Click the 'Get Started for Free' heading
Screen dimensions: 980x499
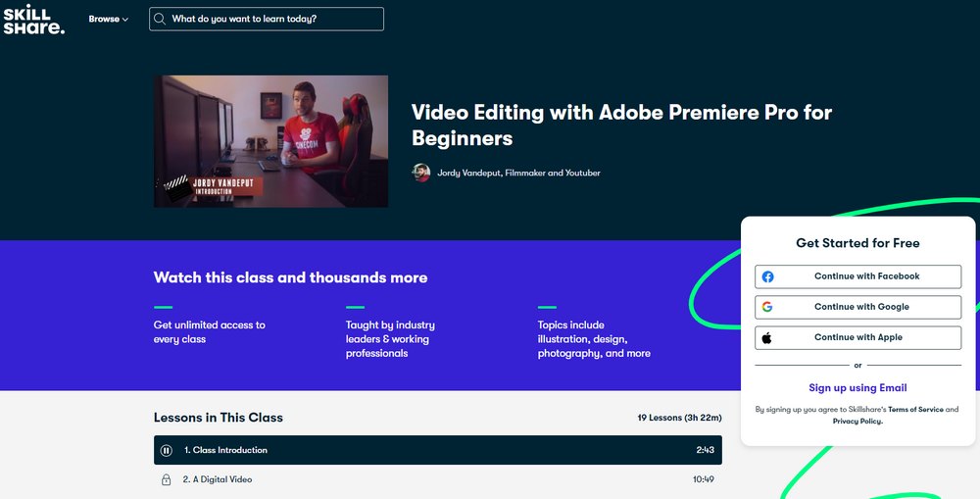857,243
